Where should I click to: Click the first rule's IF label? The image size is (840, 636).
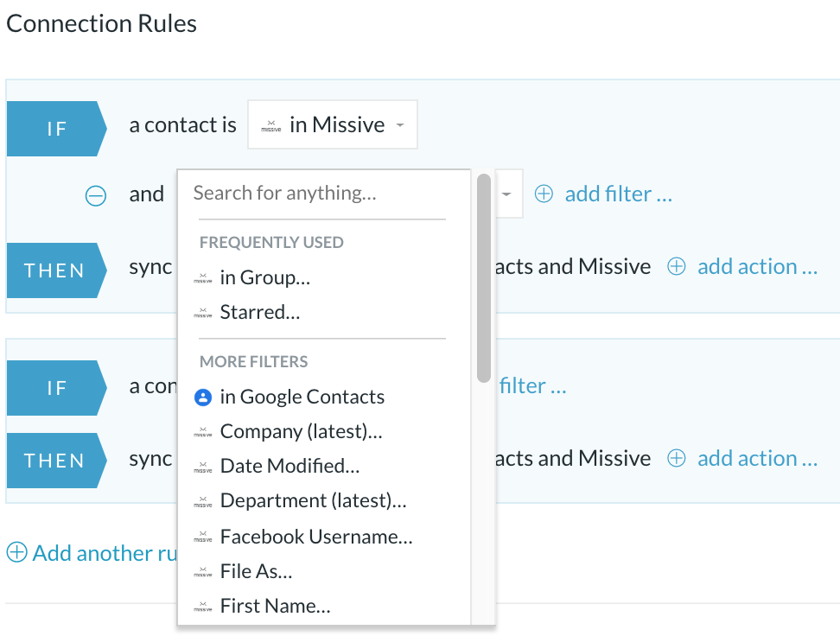point(56,129)
